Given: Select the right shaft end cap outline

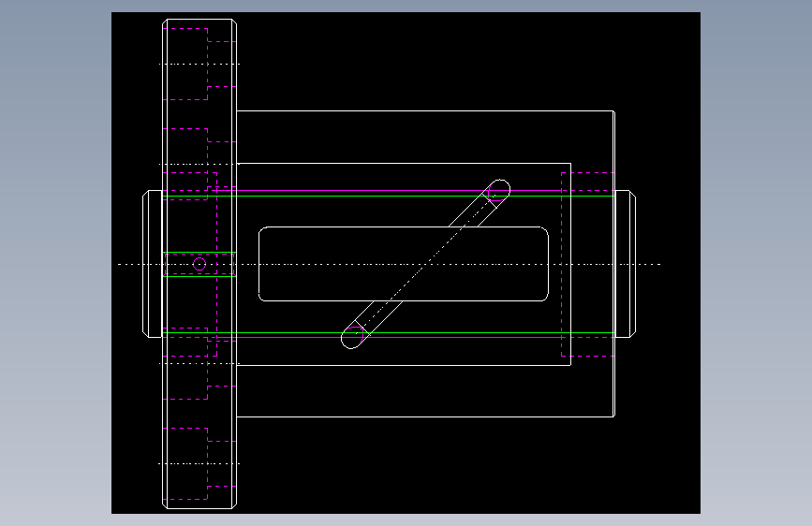Looking at the screenshot, I should pyautogui.click(x=626, y=264).
